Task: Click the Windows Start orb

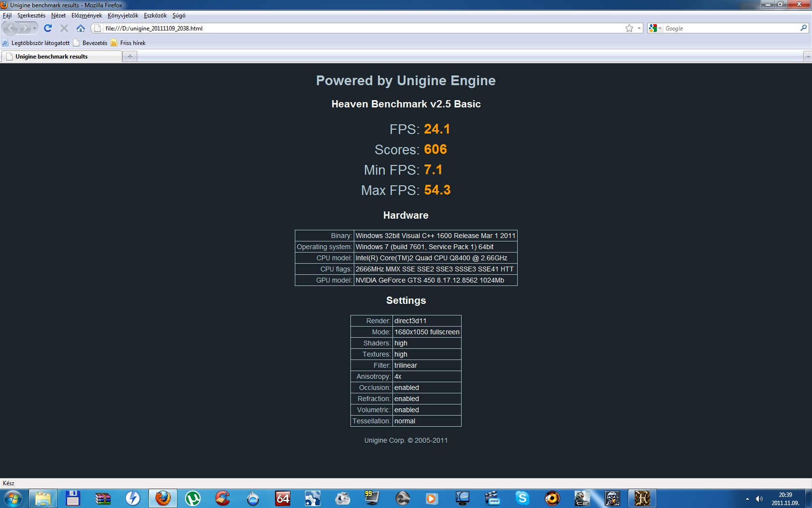Action: click(13, 498)
